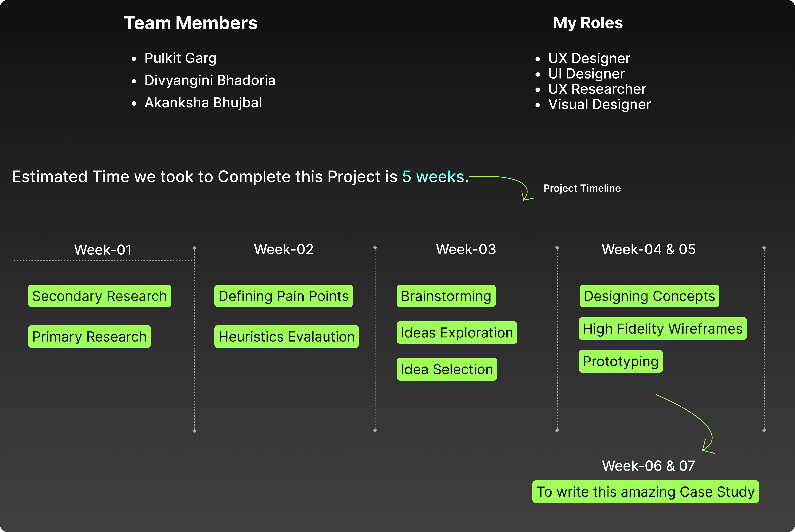Image resolution: width=795 pixels, height=532 pixels.
Task: Click the Week-06 & 07 label
Action: (648, 466)
